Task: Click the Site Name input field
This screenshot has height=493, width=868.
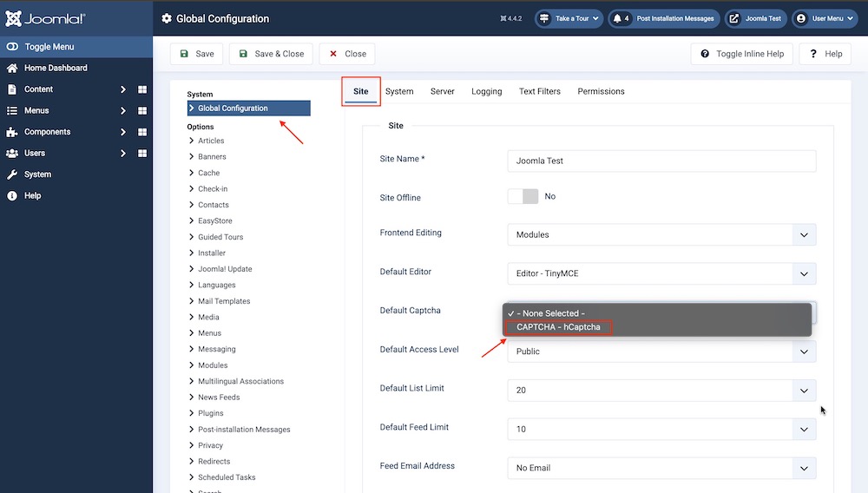Action: pyautogui.click(x=661, y=161)
